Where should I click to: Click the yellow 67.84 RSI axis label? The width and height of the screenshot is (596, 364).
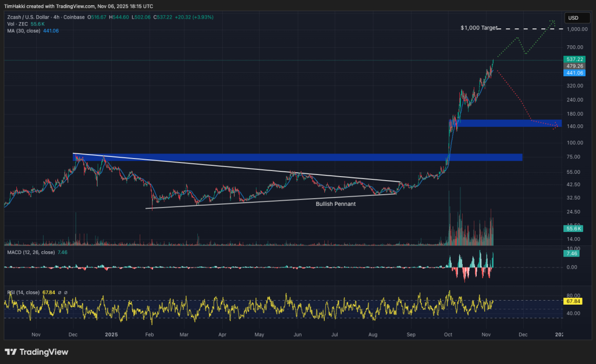[573, 302]
